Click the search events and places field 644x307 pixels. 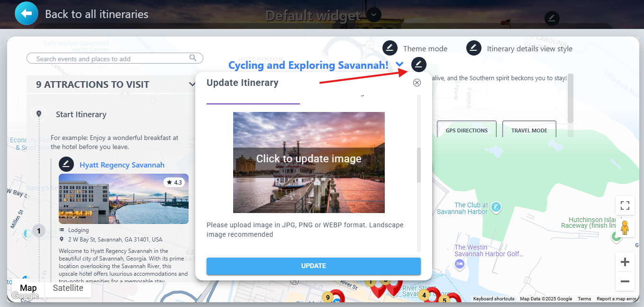(x=115, y=58)
